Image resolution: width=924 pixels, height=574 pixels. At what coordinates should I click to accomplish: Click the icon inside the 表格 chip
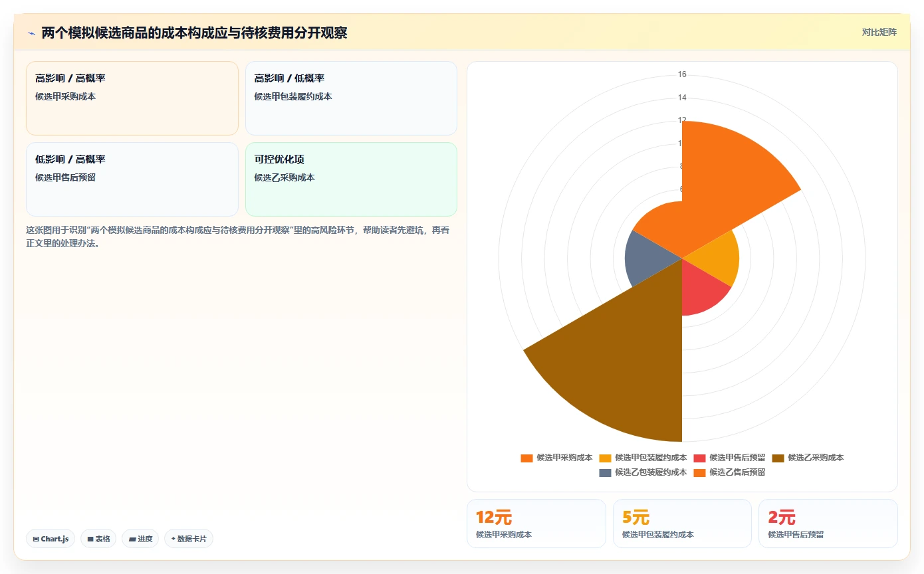pos(90,539)
